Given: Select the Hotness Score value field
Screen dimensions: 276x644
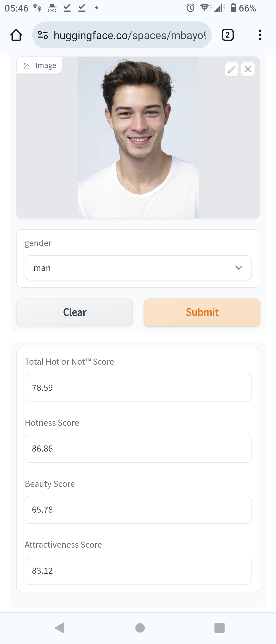Looking at the screenshot, I should (x=138, y=449).
